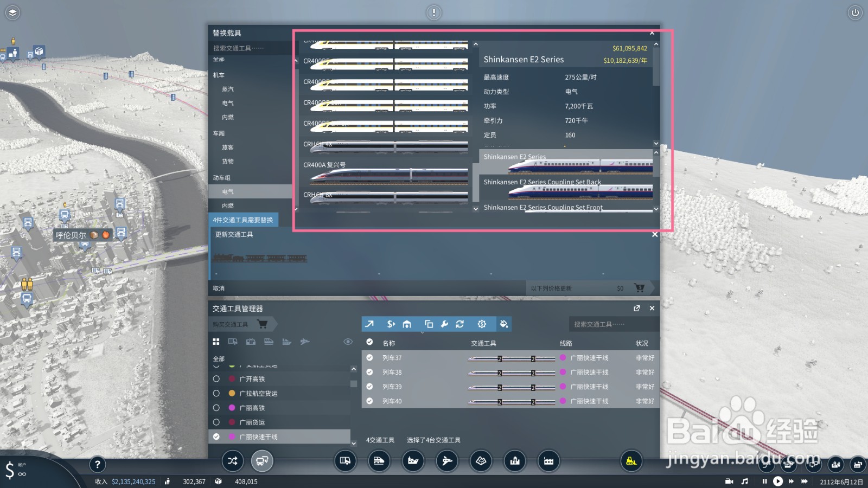Uncheck the 列车38 row checkbox

click(369, 373)
